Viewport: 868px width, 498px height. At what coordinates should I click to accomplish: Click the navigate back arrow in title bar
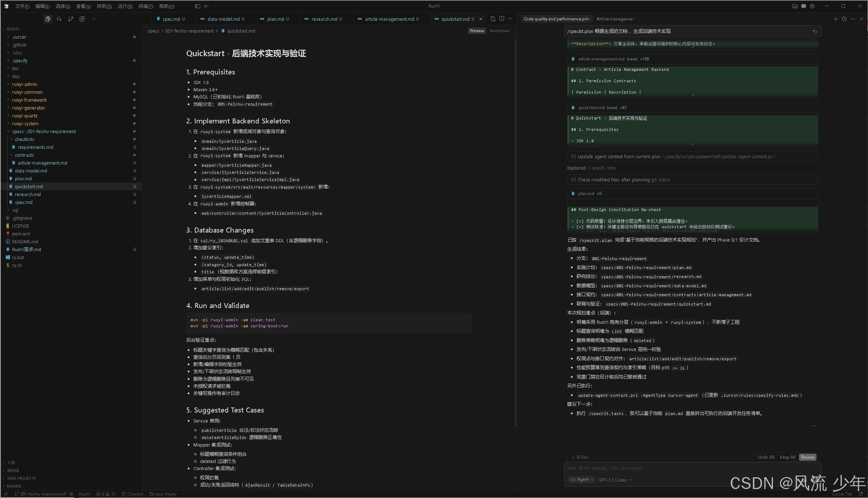[206, 6]
